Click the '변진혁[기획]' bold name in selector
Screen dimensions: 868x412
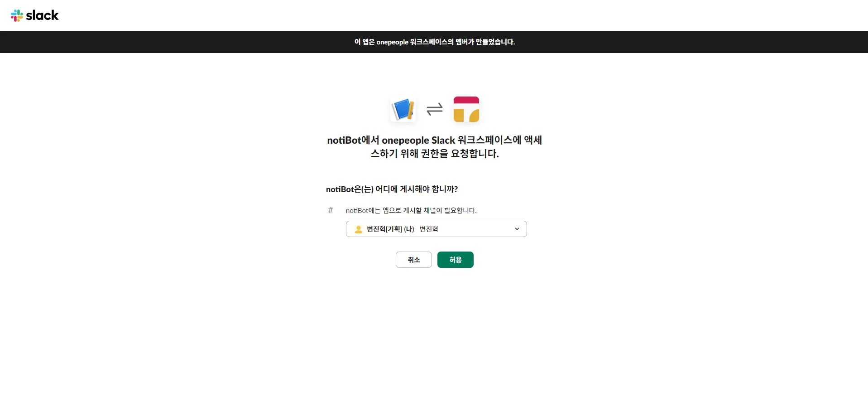[384, 229]
